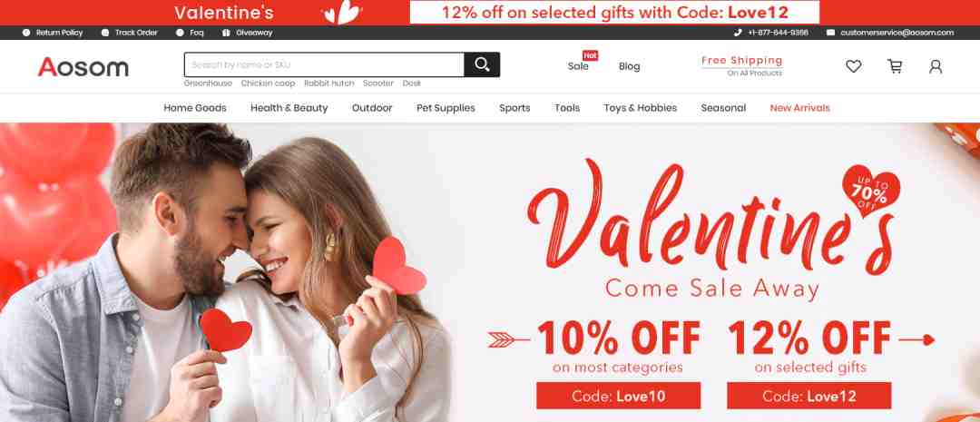Open the Home Goods category menu
The height and width of the screenshot is (422, 980).
[x=195, y=108]
